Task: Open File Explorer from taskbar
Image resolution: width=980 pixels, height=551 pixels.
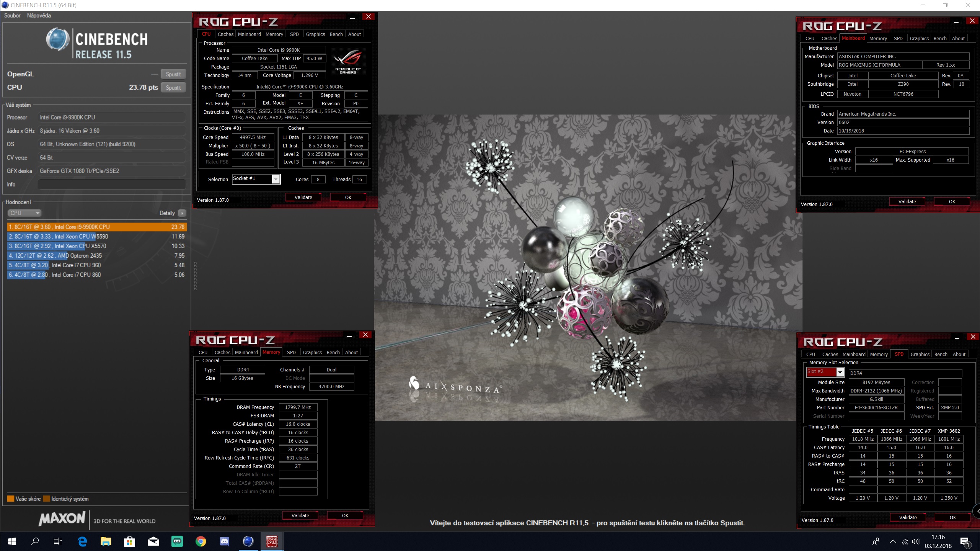Action: [106, 541]
